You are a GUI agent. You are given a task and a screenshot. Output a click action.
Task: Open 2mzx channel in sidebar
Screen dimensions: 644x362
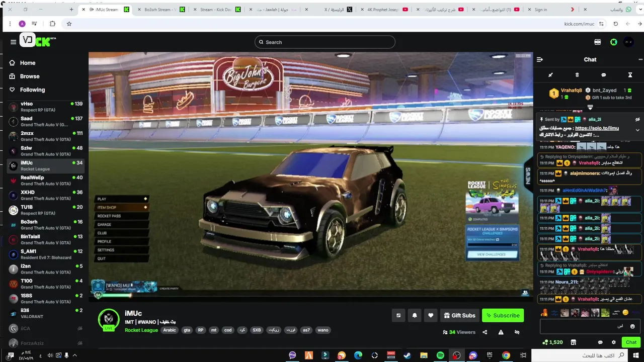pyautogui.click(x=45, y=136)
